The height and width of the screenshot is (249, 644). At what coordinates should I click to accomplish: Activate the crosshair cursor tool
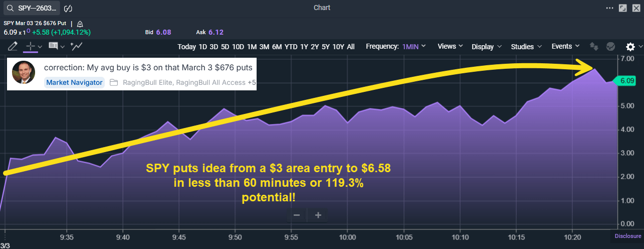click(x=31, y=47)
